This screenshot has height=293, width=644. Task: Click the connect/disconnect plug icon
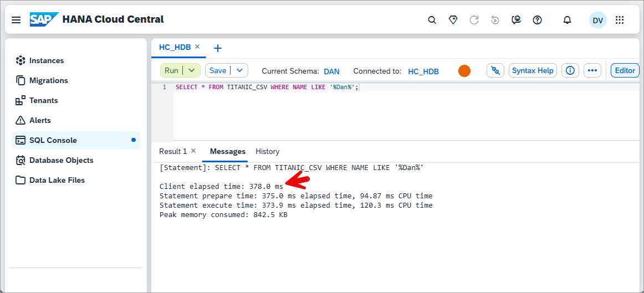(x=495, y=70)
